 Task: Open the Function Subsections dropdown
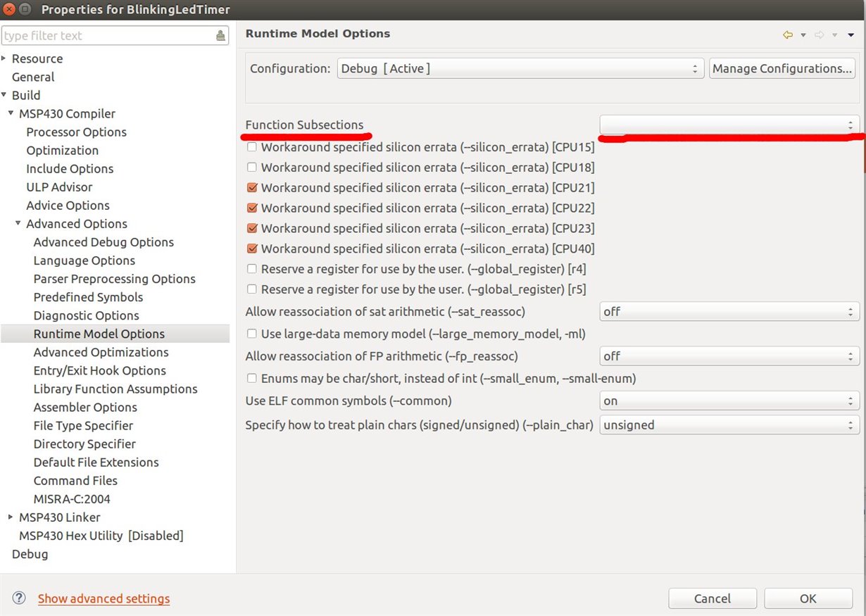point(729,124)
